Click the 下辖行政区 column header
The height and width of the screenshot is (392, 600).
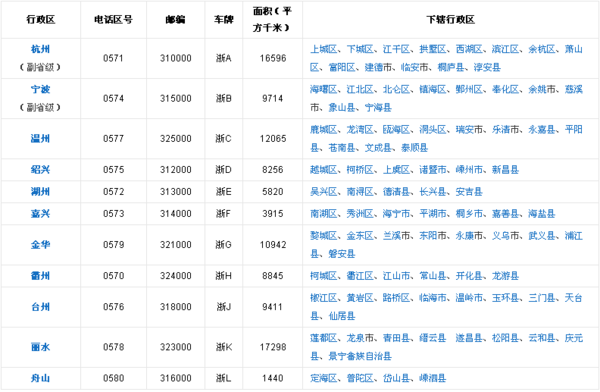click(451, 20)
